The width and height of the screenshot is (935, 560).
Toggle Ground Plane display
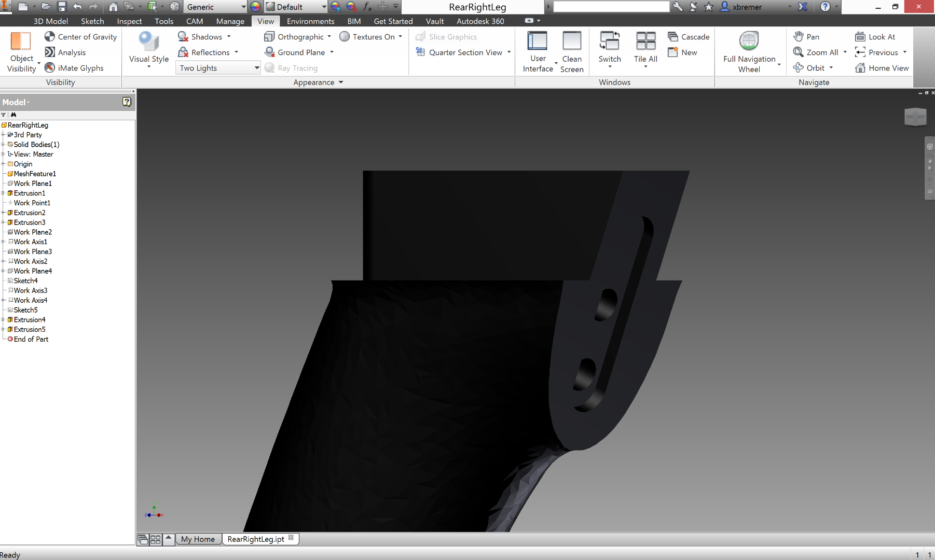click(x=294, y=52)
